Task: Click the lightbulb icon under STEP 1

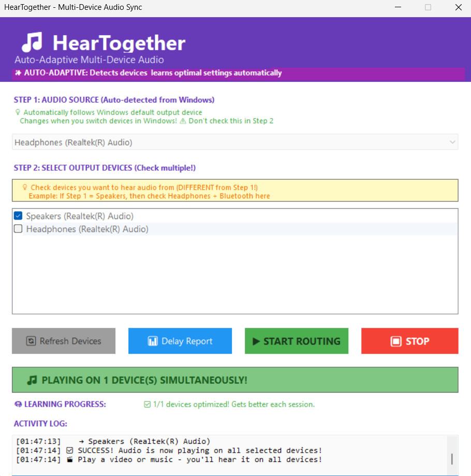Action: (x=18, y=112)
